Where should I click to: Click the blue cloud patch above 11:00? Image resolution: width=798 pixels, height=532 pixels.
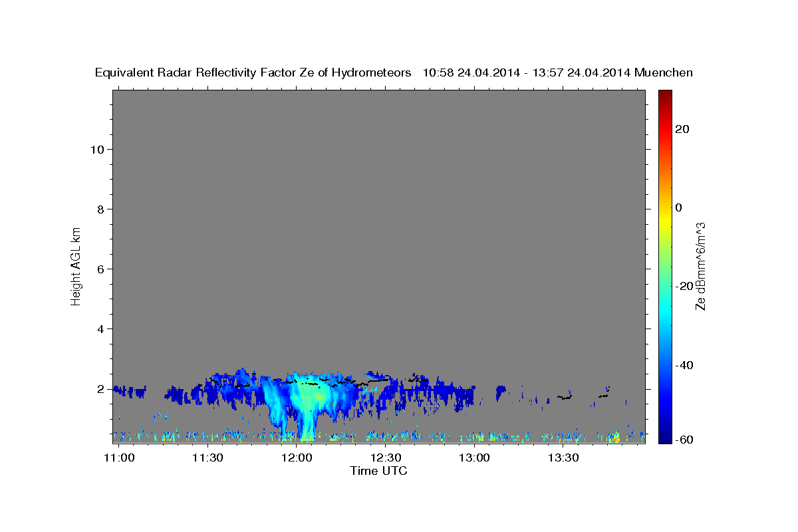pyautogui.click(x=129, y=391)
